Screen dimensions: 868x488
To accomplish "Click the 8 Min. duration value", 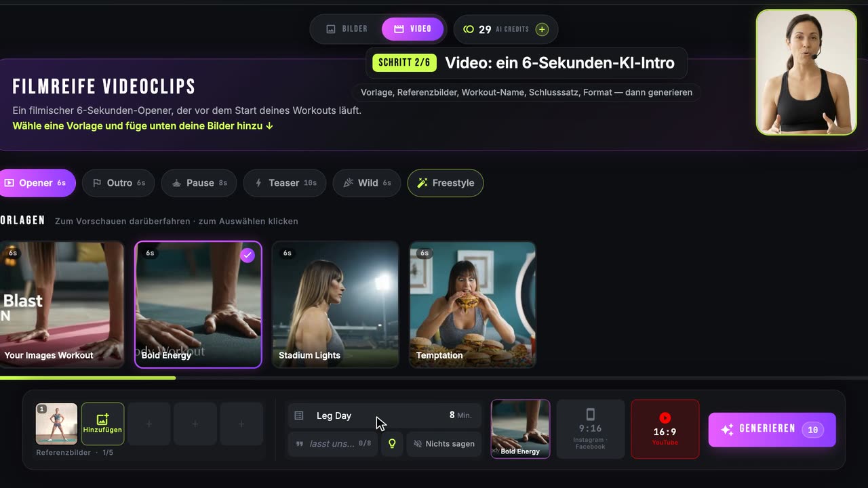I will [460, 415].
